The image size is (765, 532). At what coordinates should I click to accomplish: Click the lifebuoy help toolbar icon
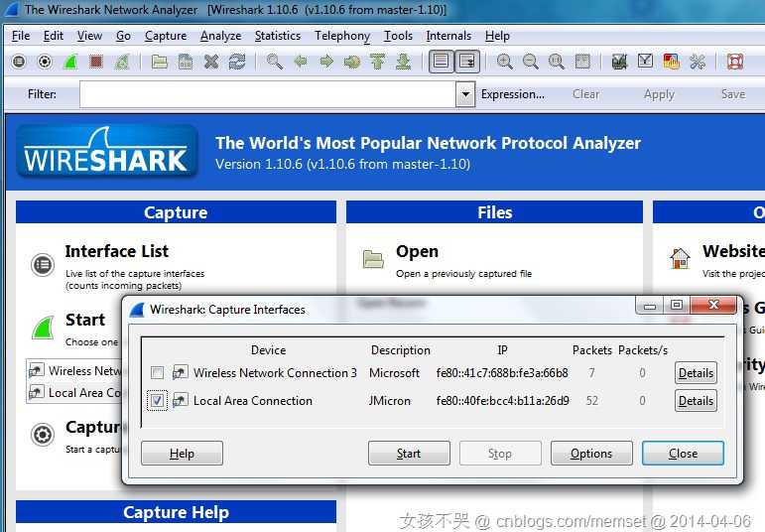click(x=735, y=62)
